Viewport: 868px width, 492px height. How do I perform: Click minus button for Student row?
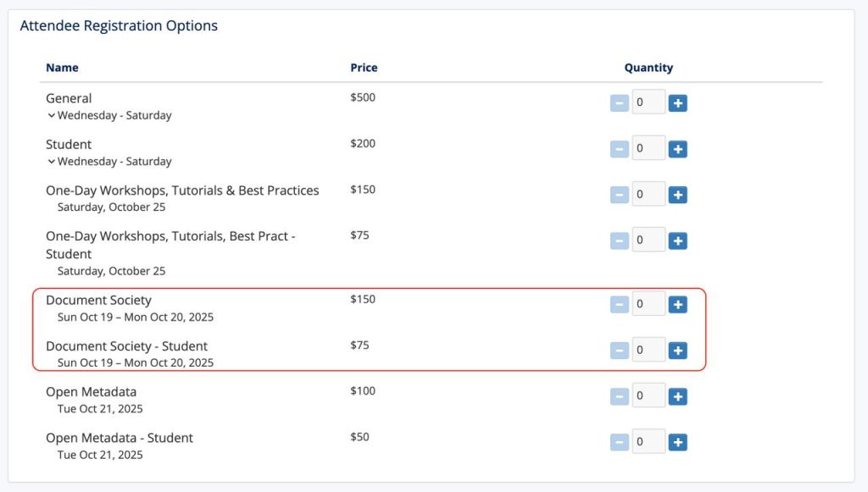620,149
